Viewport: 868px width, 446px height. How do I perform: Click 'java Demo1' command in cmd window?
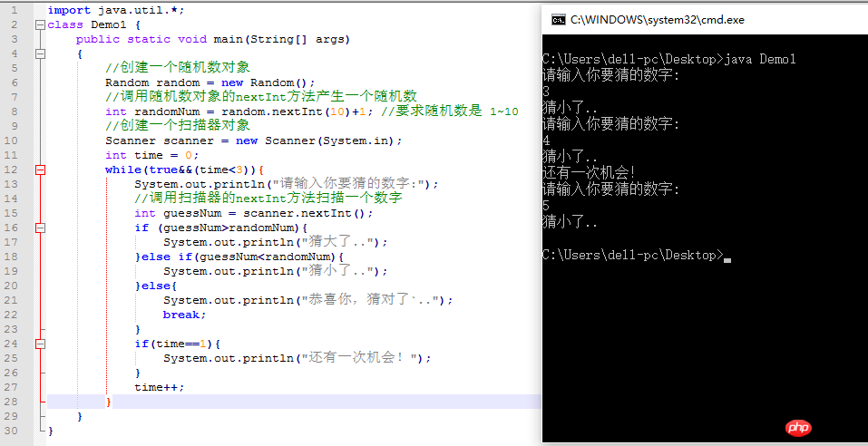coord(760,59)
